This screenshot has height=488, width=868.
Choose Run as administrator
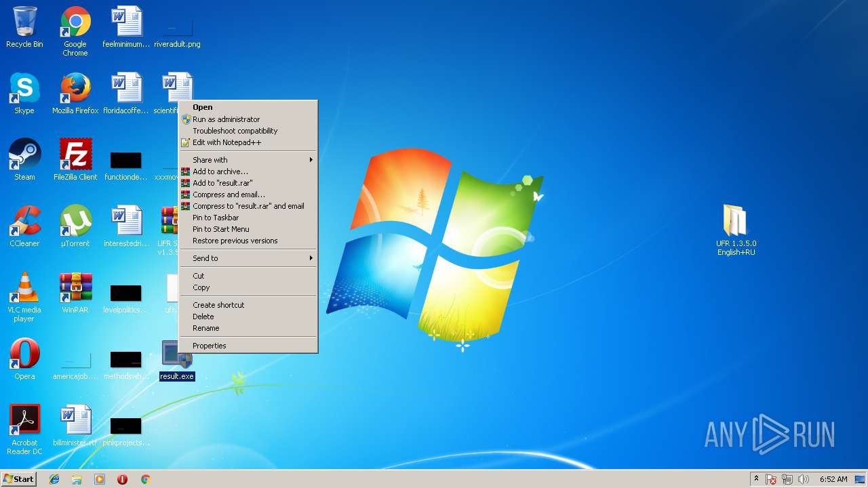[x=248, y=119]
